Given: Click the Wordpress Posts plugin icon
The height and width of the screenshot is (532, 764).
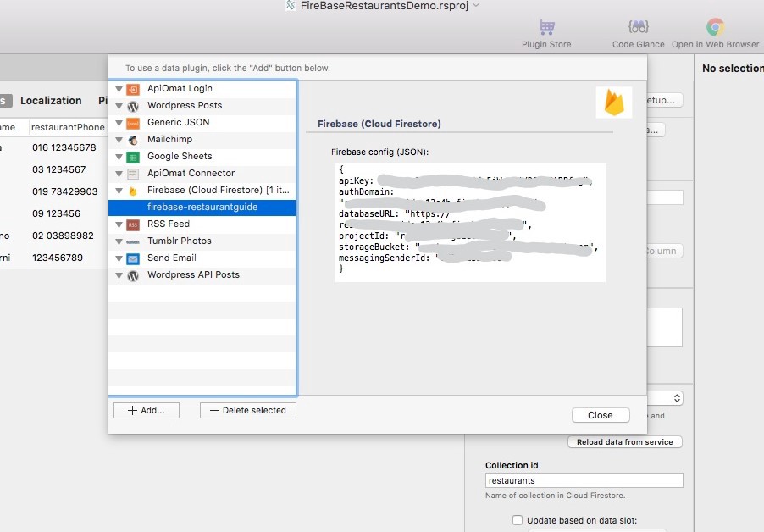Looking at the screenshot, I should tap(133, 106).
